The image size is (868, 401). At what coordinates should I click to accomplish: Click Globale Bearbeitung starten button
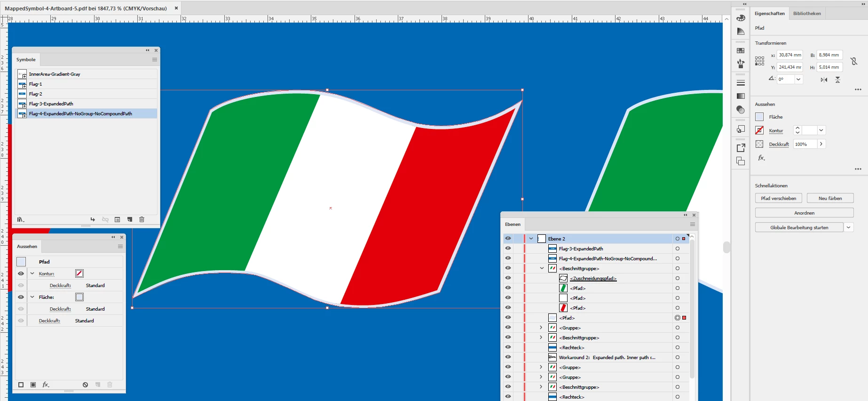point(799,227)
